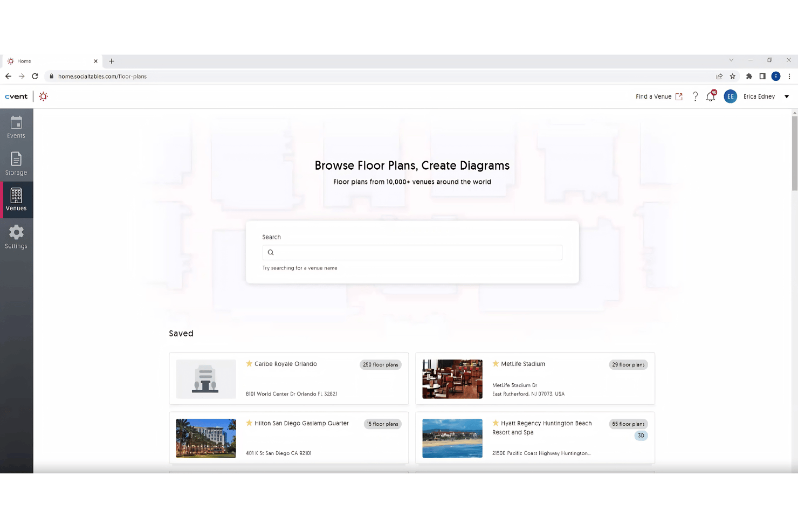Open the tab search chevron

[731, 60]
